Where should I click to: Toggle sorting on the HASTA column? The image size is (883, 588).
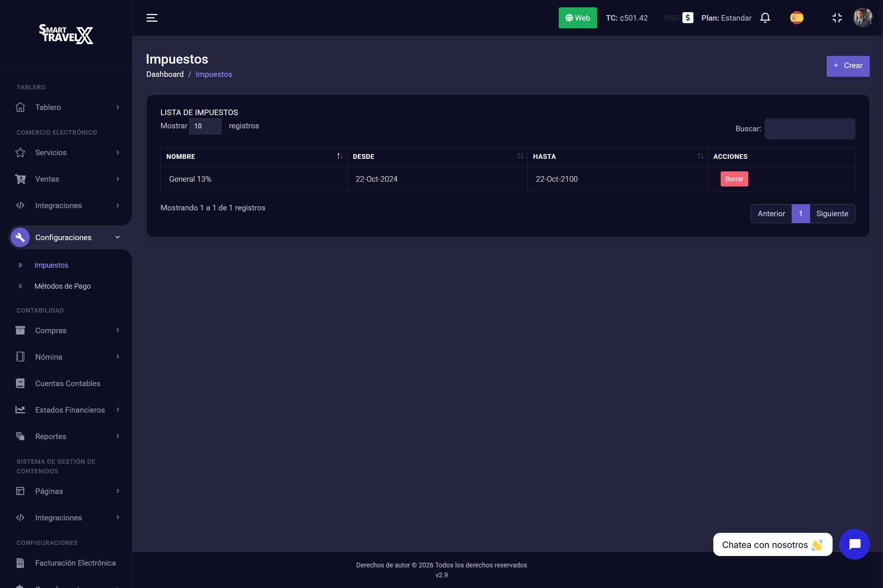point(699,156)
